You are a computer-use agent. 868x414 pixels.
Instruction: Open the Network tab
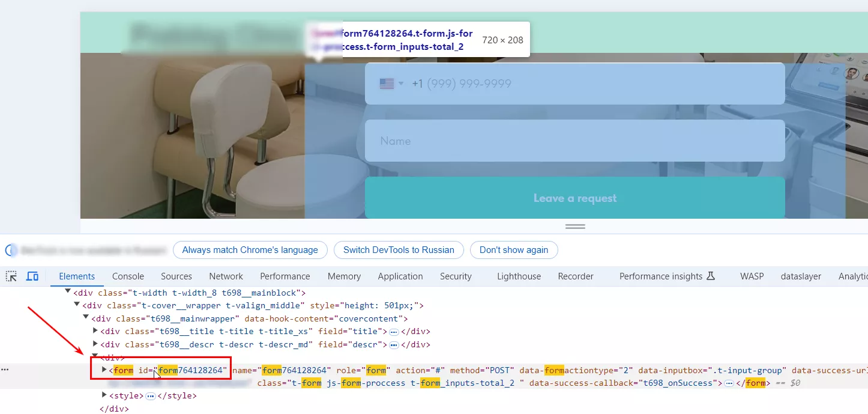click(x=226, y=276)
